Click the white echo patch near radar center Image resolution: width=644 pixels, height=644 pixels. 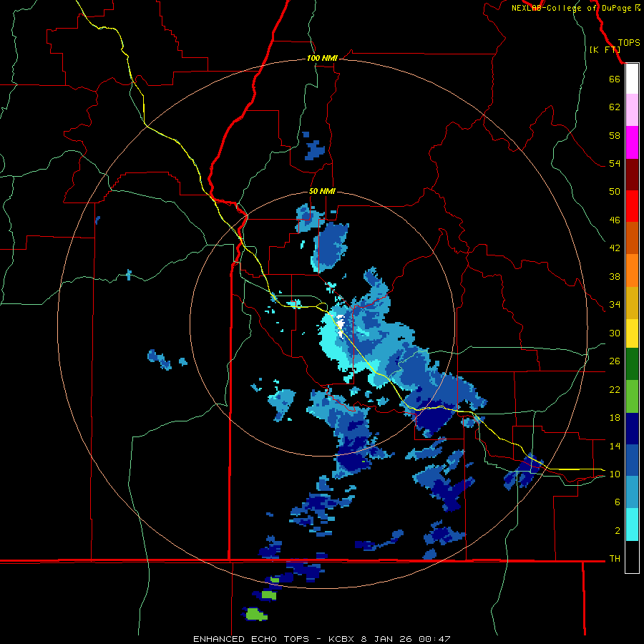point(341,324)
